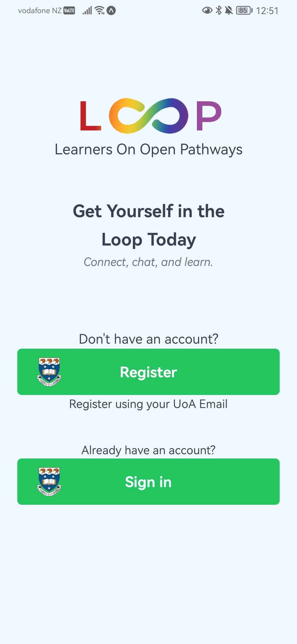Tap the battery level indicator
Screen dimensions: 297x644
pos(244,10)
